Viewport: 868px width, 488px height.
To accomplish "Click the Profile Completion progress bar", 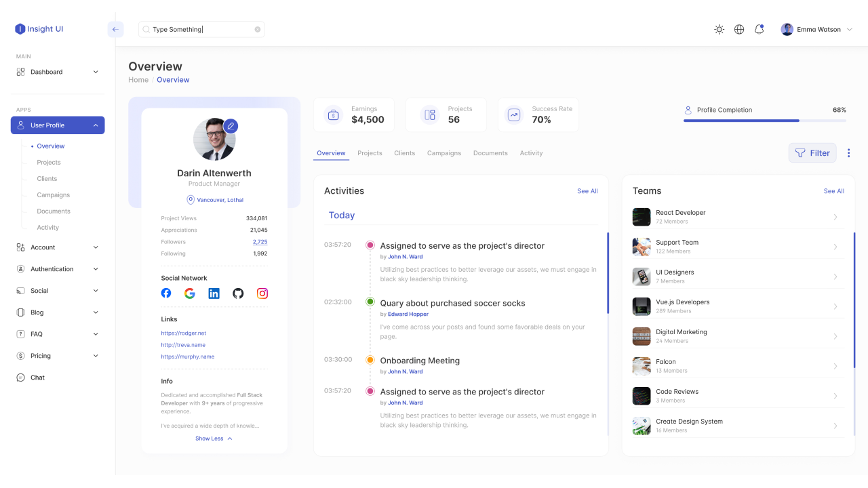I will pyautogui.click(x=764, y=120).
